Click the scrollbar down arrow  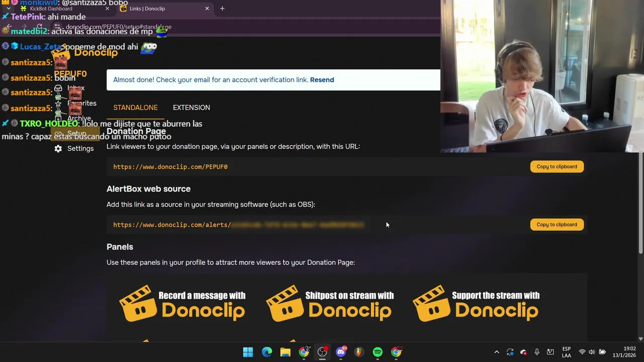point(640,339)
